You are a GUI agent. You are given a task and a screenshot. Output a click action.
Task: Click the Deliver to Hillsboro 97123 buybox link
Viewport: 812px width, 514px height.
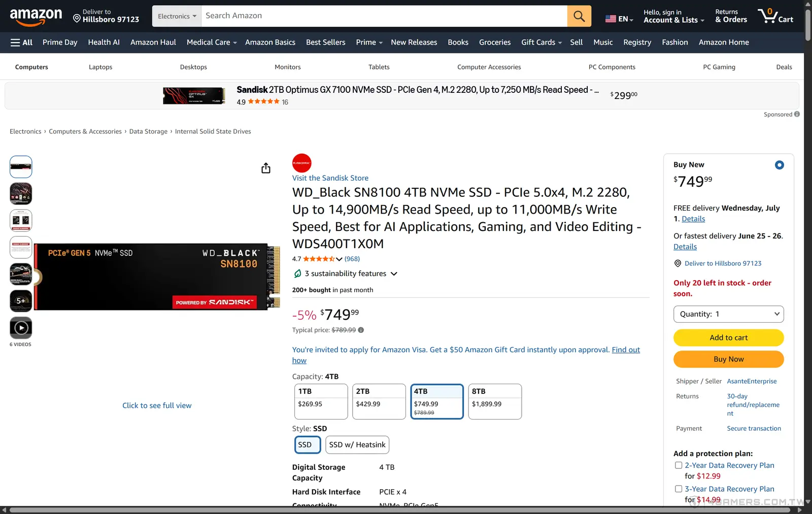(x=723, y=263)
